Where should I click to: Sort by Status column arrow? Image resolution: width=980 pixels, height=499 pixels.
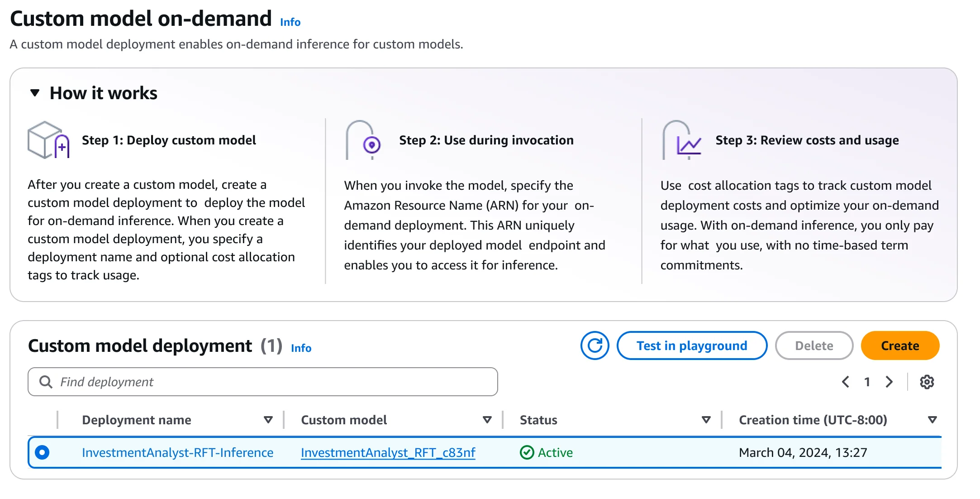(706, 420)
